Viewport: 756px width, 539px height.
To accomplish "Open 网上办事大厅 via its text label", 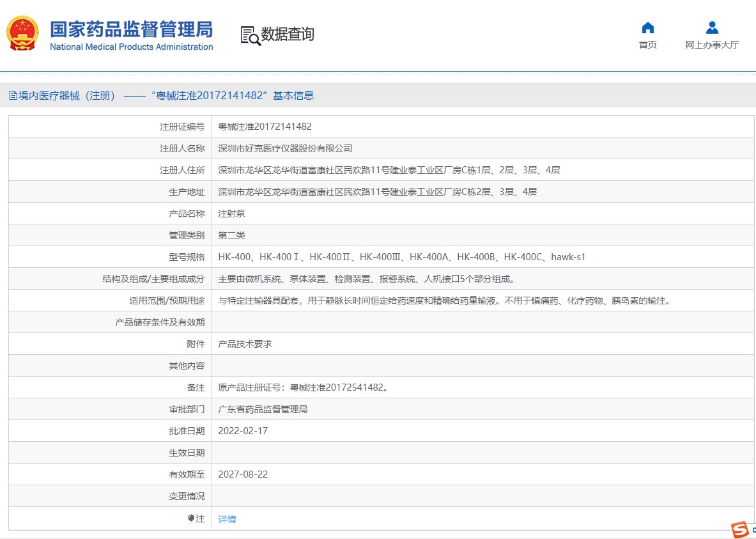I will [712, 45].
